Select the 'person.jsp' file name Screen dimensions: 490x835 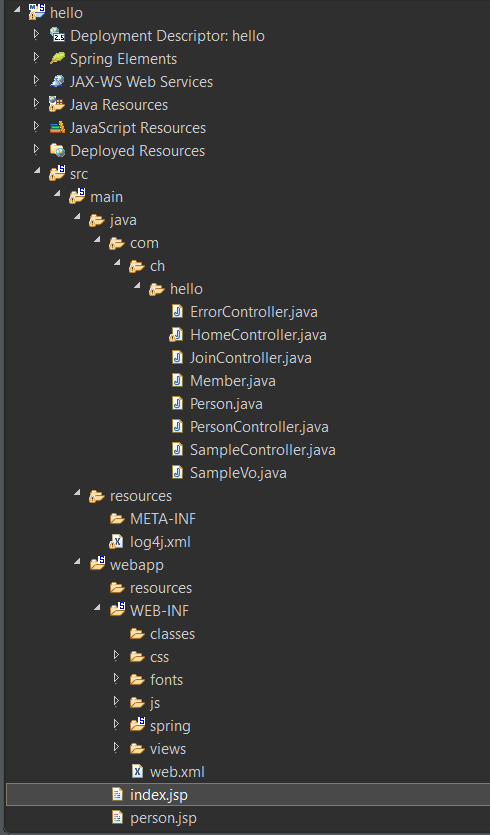[164, 818]
